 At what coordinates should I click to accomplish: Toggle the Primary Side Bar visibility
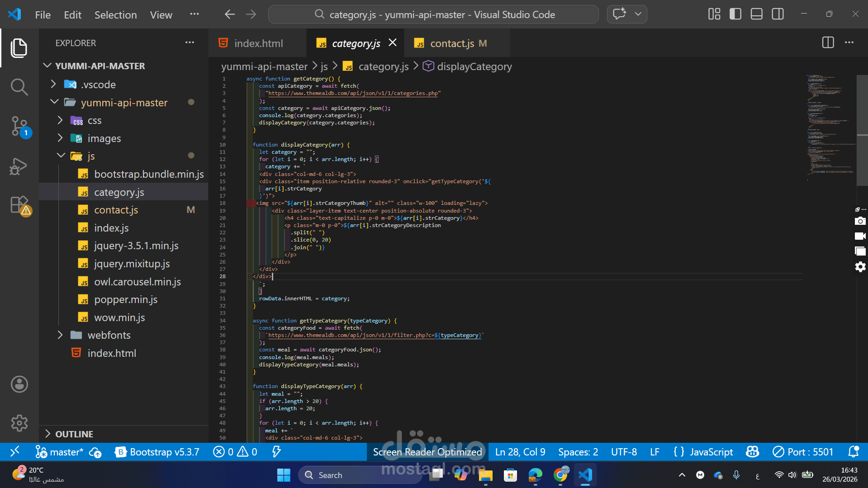coord(735,14)
